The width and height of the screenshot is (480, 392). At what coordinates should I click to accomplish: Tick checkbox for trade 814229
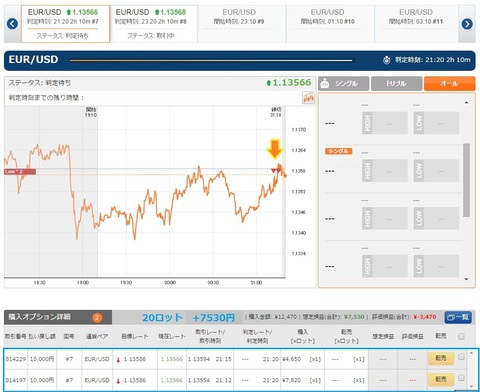point(461,357)
